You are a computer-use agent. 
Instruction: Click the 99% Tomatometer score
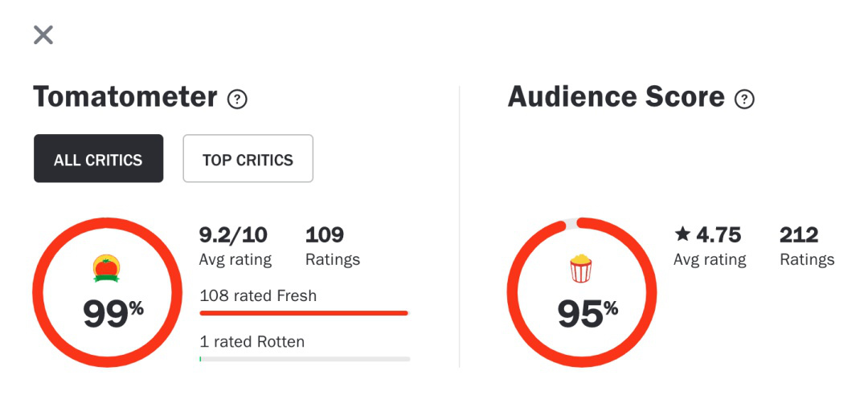(113, 313)
